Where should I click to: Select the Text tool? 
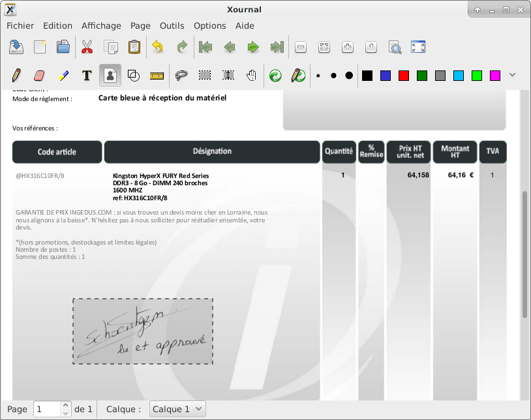pos(87,75)
